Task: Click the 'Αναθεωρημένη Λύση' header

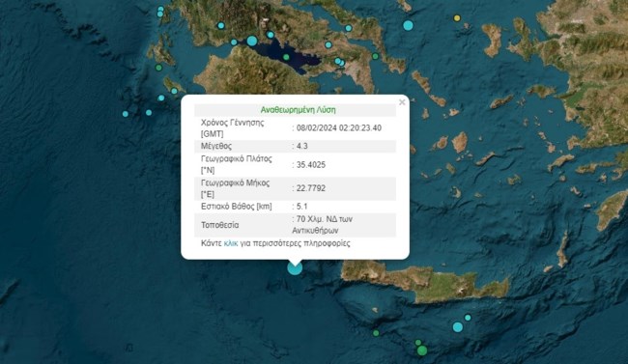Action: point(298,110)
